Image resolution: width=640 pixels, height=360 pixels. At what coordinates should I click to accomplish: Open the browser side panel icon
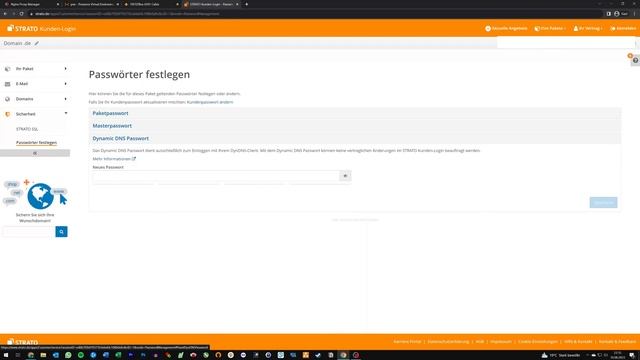pos(608,13)
